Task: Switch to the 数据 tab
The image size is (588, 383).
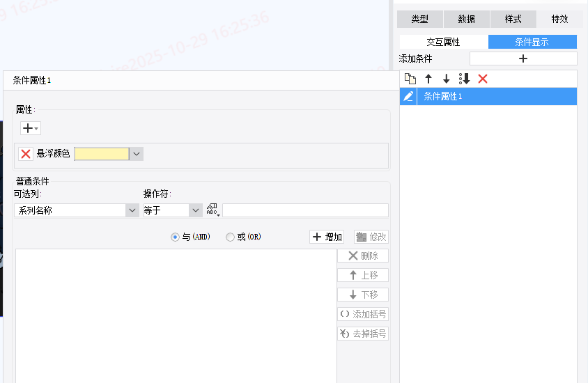Action: pos(467,19)
